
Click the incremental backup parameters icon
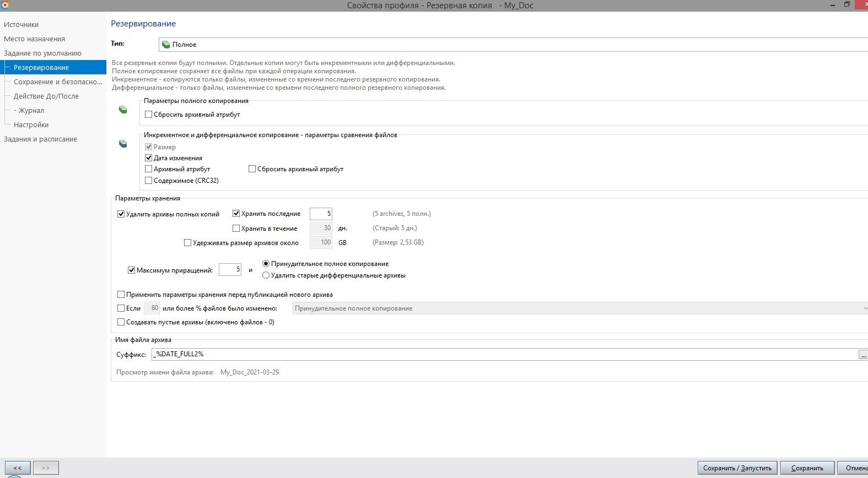pyautogui.click(x=123, y=144)
